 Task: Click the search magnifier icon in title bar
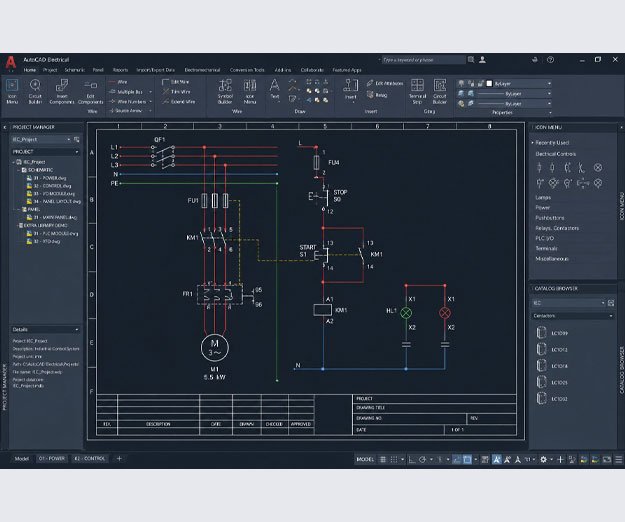point(471,60)
